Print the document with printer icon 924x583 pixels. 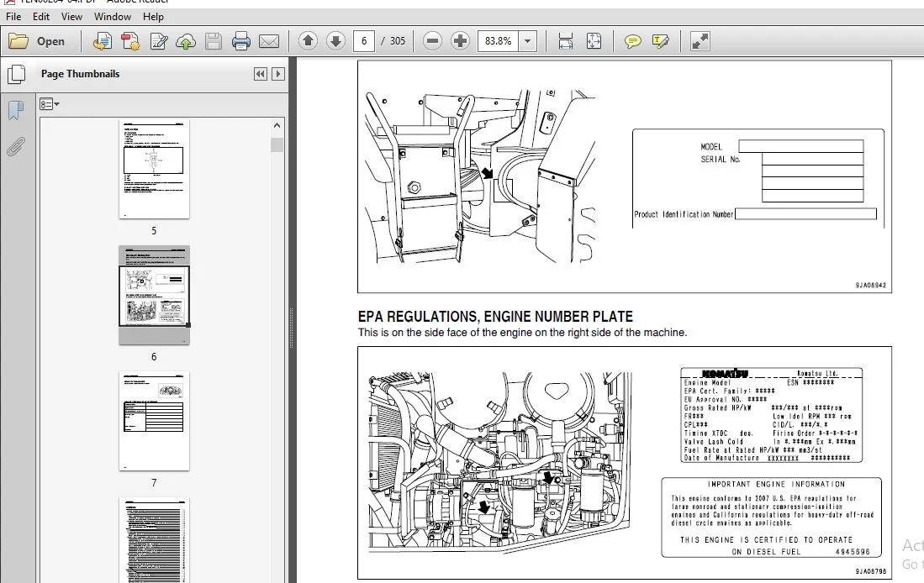tap(241, 41)
